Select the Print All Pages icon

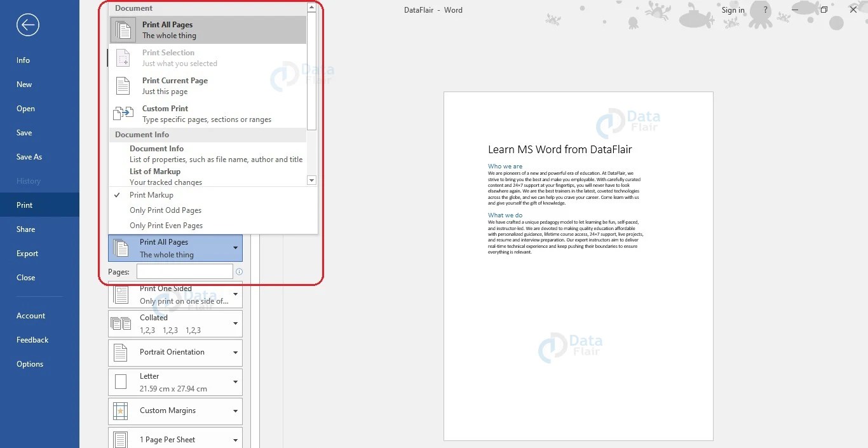[123, 29]
